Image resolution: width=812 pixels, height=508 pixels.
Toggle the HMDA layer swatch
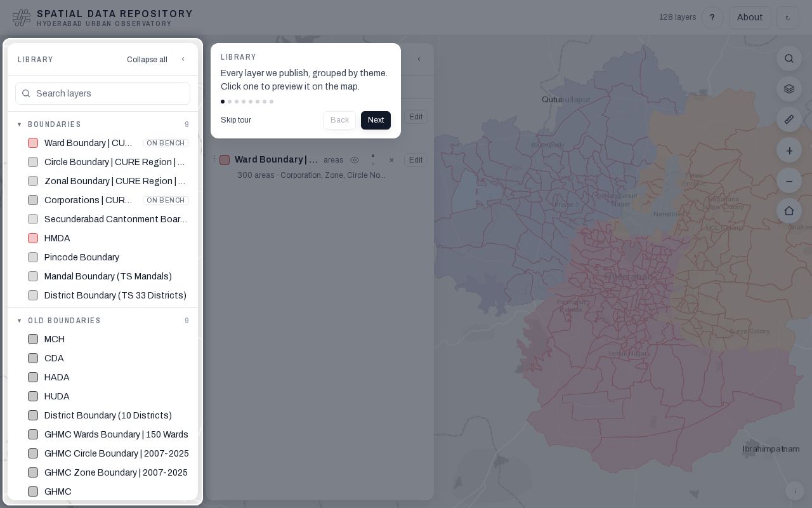33,238
